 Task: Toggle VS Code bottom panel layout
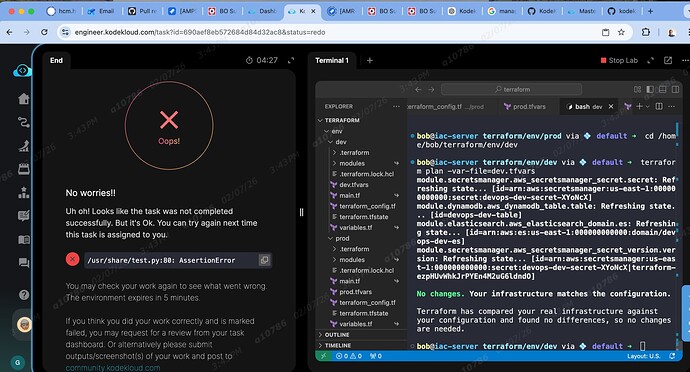[x=663, y=89]
